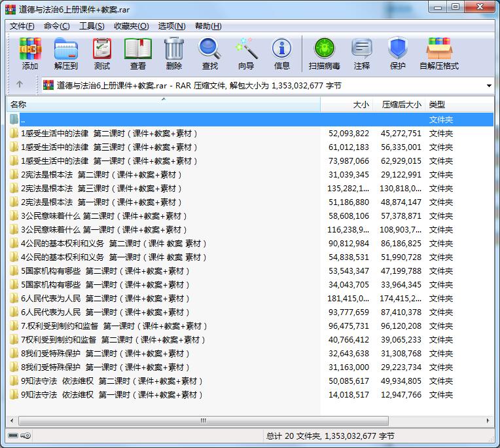Show archive Info (信息) icon
The height and width of the screenshot is (448, 500).
click(282, 53)
